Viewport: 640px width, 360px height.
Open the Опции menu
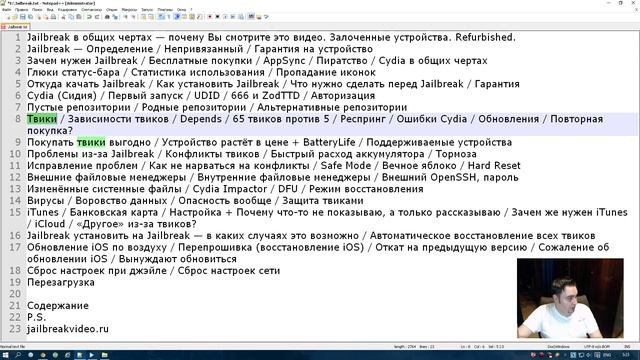pyautogui.click(x=111, y=9)
